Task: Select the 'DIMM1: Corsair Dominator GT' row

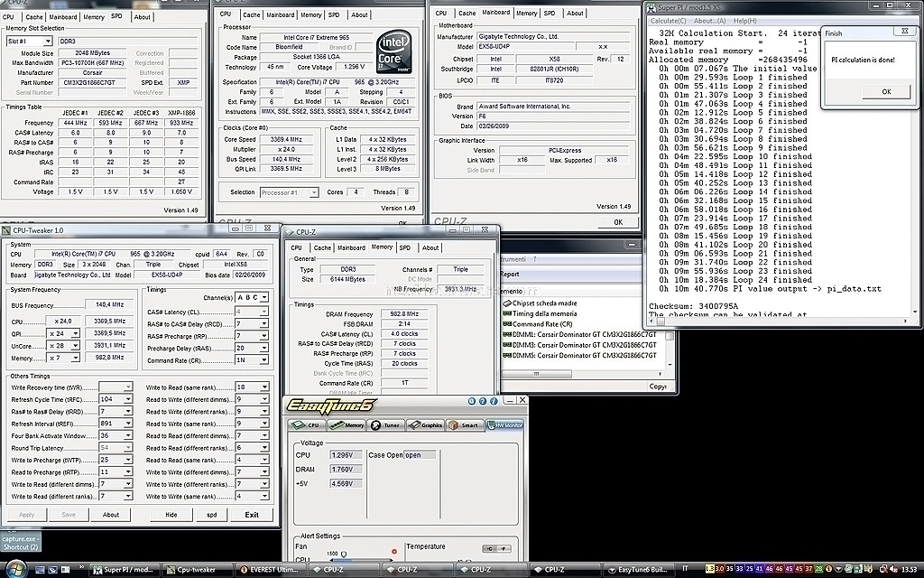Action: coord(580,334)
